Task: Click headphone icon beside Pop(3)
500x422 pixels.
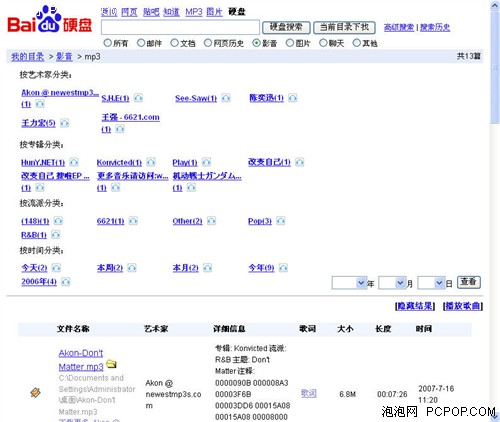Action: click(280, 221)
